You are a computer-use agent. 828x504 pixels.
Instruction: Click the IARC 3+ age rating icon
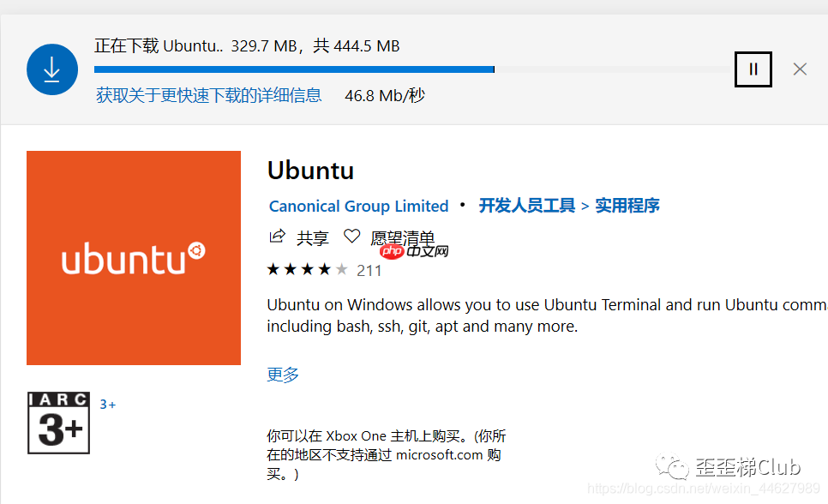click(58, 423)
